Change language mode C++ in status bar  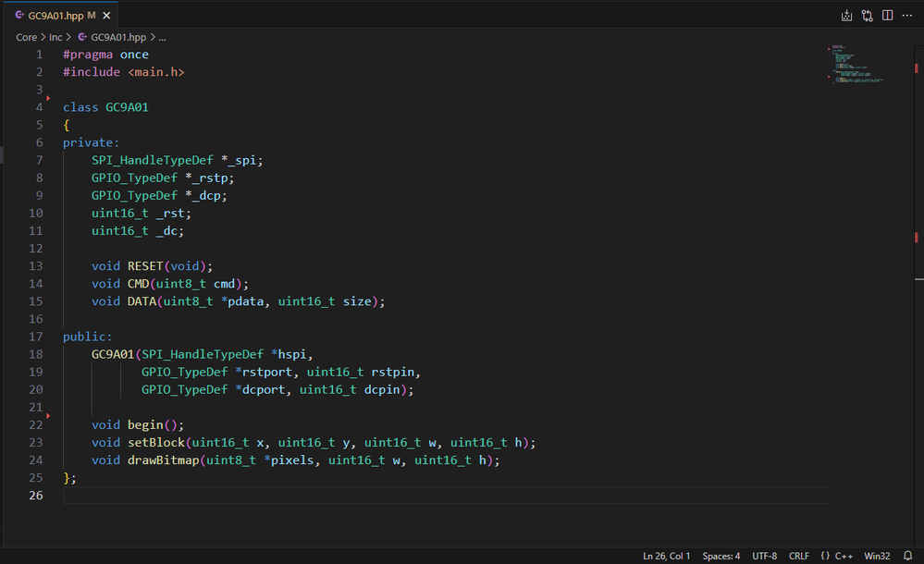[844, 556]
